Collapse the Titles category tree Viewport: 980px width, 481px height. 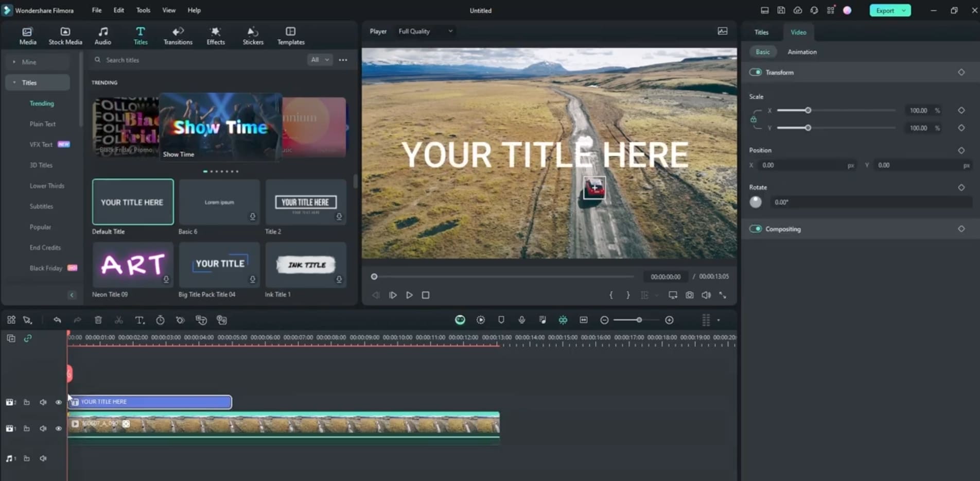[14, 82]
